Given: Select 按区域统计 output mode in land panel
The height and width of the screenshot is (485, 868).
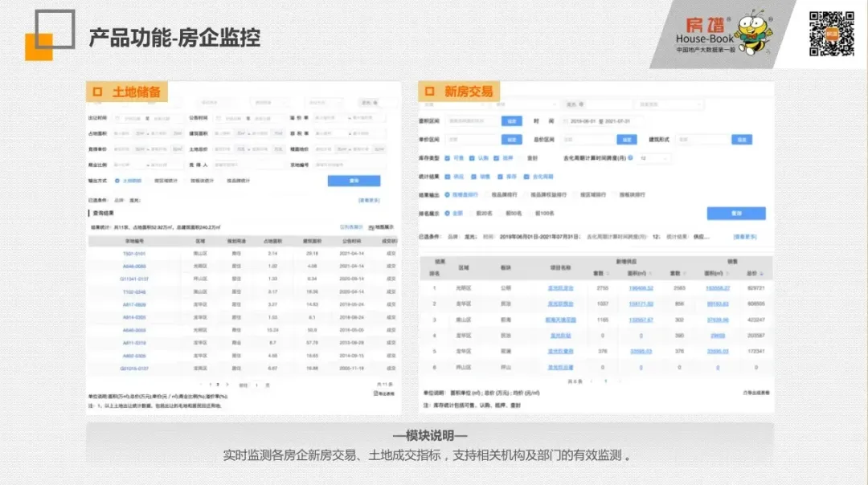Looking at the screenshot, I should (x=166, y=181).
